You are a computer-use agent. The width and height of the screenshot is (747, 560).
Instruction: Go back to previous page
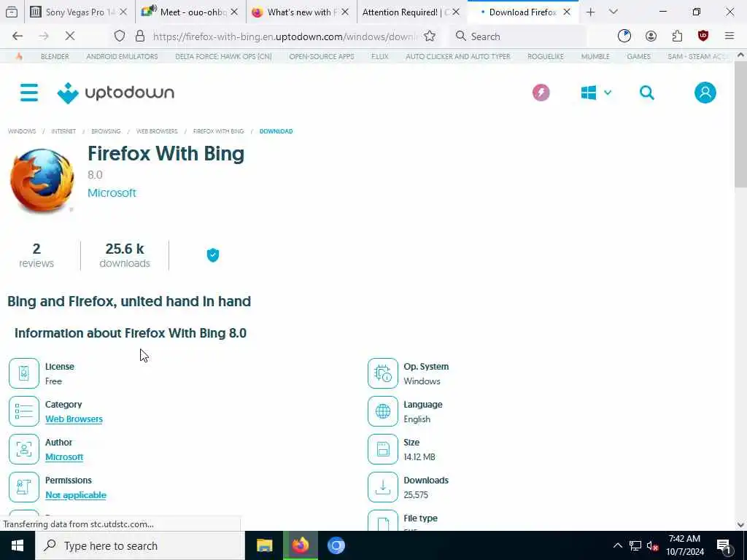18,36
